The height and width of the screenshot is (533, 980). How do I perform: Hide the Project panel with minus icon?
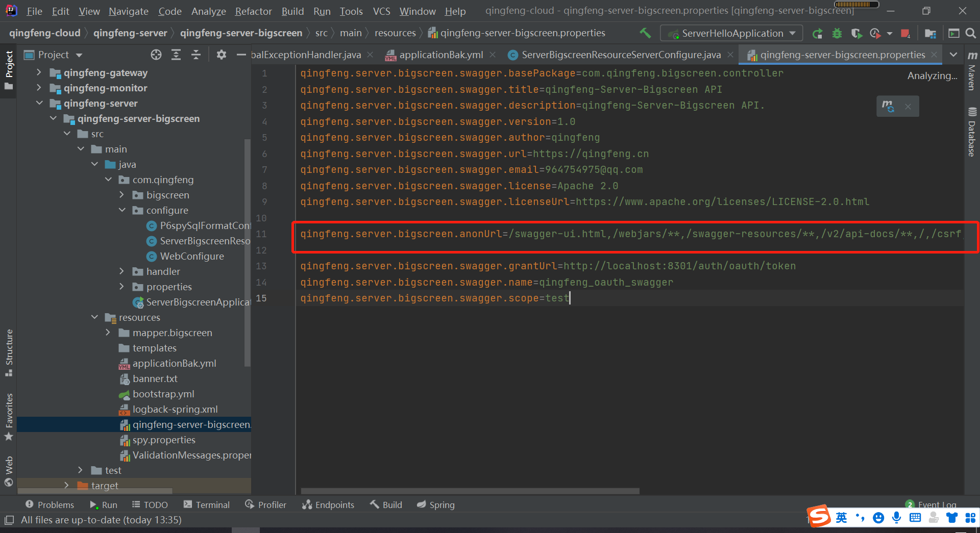[241, 55]
